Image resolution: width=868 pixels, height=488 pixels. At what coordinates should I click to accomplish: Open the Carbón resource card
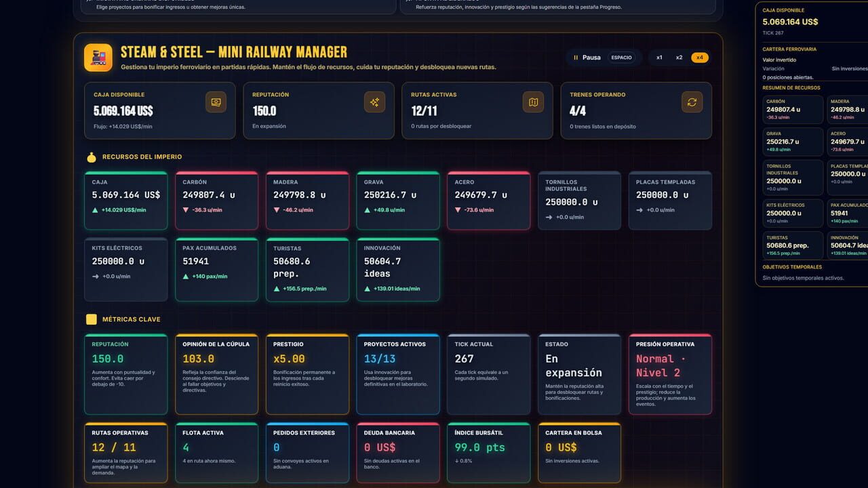pyautogui.click(x=216, y=201)
